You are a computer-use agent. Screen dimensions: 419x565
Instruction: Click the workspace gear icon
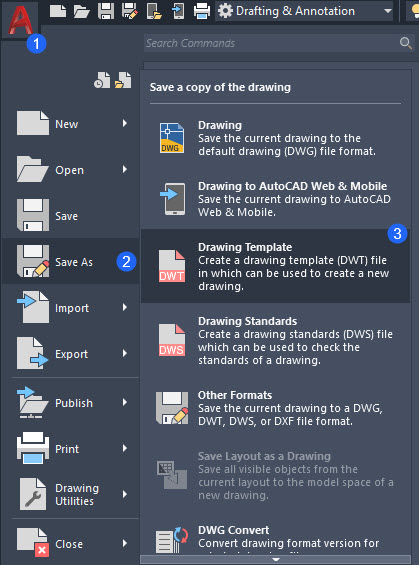click(x=226, y=11)
